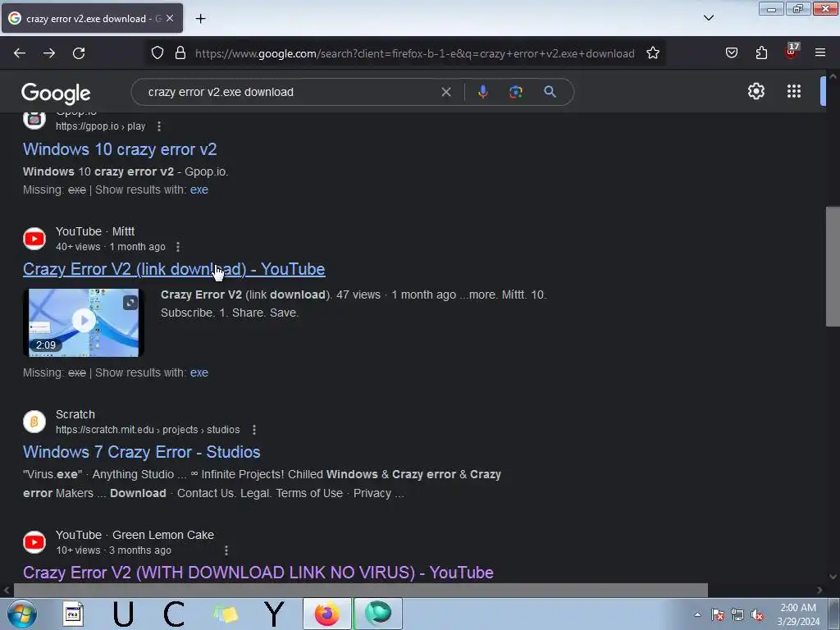Click the scroll left arrow
Screen dimensions: 840x630
pyautogui.click(x=7, y=591)
